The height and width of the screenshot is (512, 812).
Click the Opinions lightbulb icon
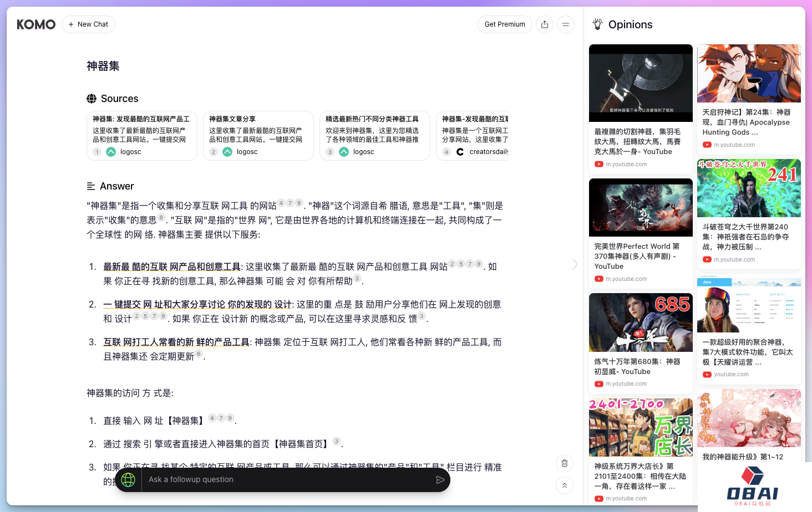coord(597,24)
